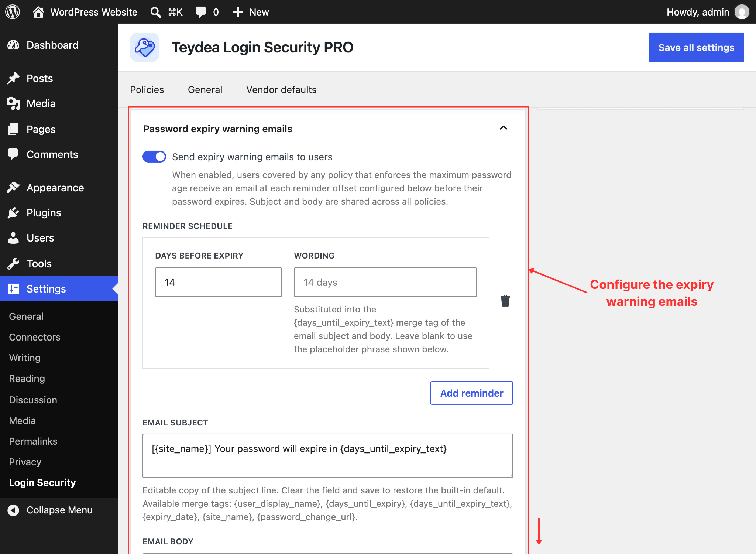Click Howdy, admin account link

[698, 12]
